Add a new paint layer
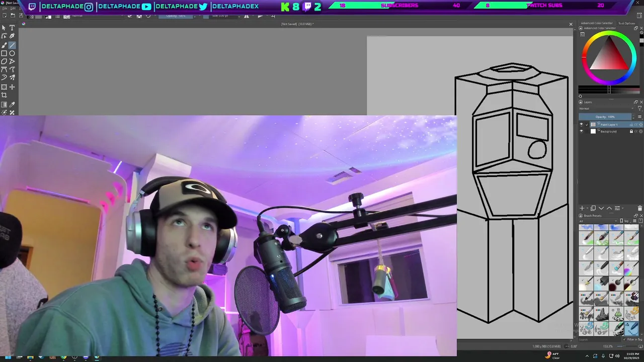This screenshot has height=362, width=644. click(x=582, y=208)
